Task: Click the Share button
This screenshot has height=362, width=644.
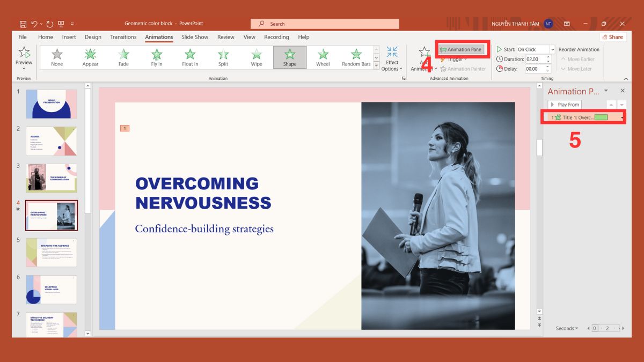Action: 613,37
